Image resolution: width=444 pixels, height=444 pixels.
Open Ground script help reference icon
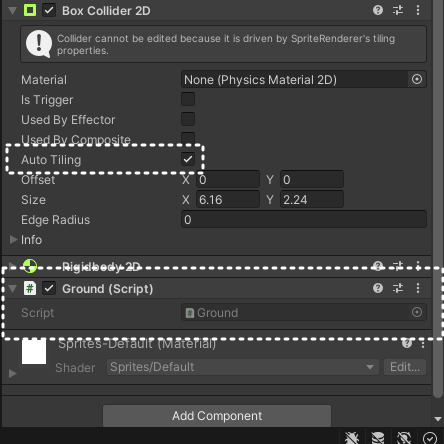pos(378,288)
